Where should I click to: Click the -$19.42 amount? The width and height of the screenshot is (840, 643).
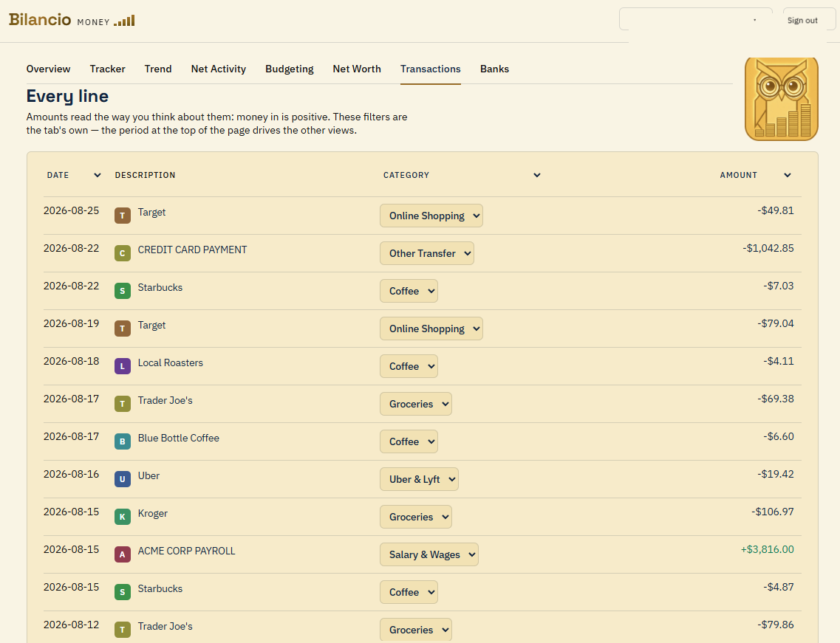[776, 475]
